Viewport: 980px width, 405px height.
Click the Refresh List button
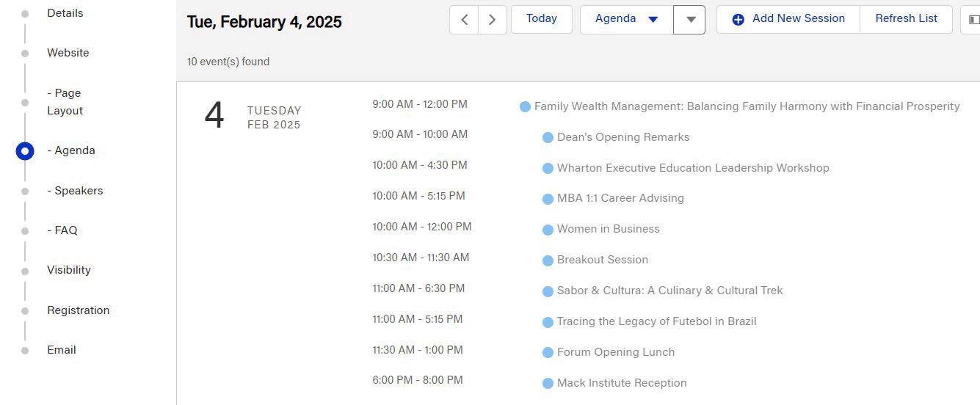click(x=907, y=19)
